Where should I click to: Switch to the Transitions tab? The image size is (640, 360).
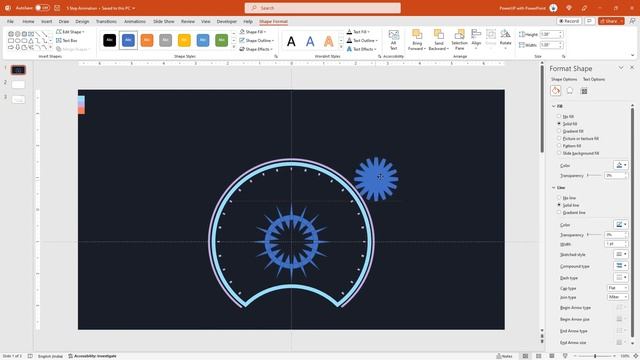[x=106, y=21]
